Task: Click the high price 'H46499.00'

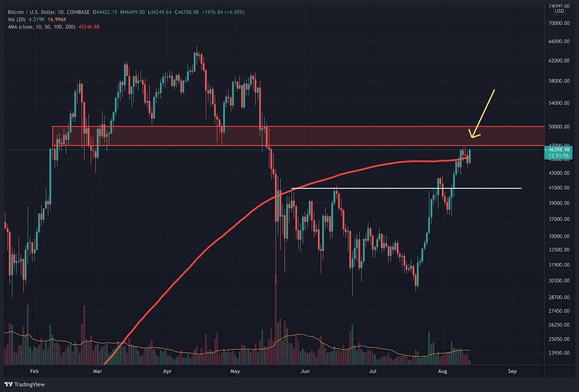Action: (133, 12)
